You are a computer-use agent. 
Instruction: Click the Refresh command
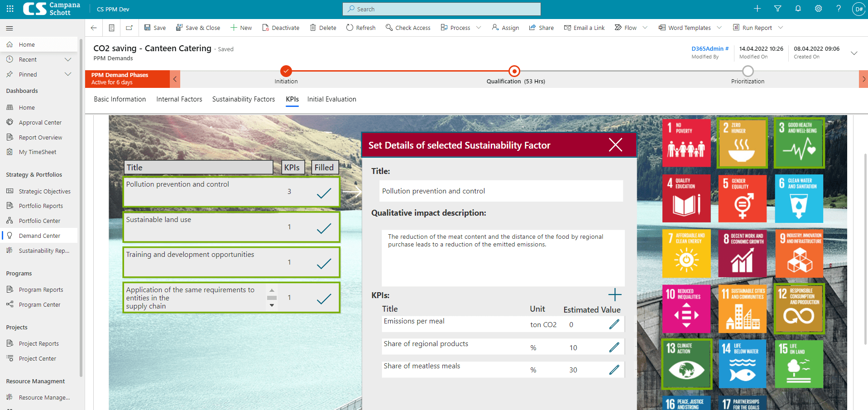point(361,28)
